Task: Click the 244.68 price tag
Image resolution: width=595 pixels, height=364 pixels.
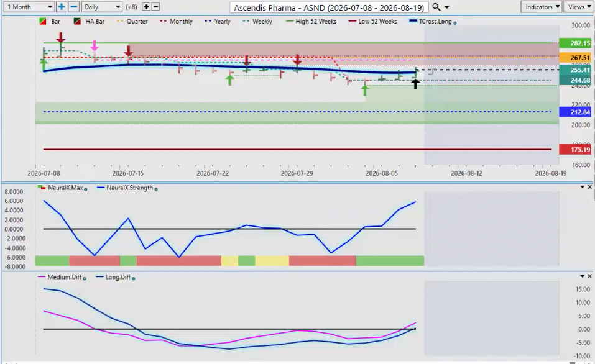Action: (x=575, y=80)
